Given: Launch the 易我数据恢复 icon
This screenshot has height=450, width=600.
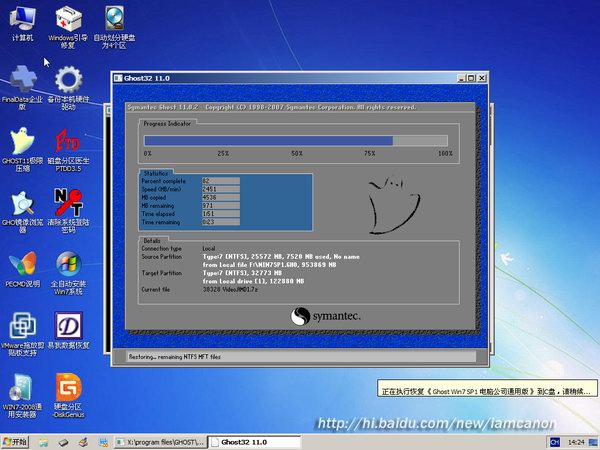Looking at the screenshot, I should pyautogui.click(x=68, y=331).
